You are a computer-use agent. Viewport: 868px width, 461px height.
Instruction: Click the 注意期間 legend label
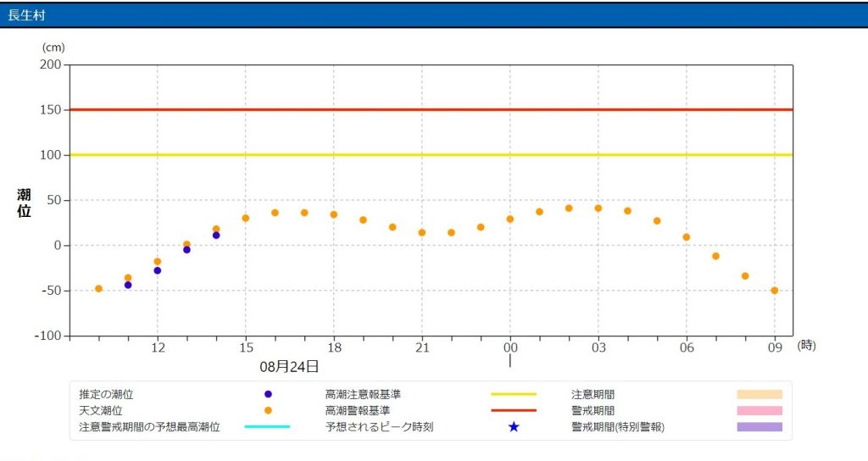(x=593, y=395)
